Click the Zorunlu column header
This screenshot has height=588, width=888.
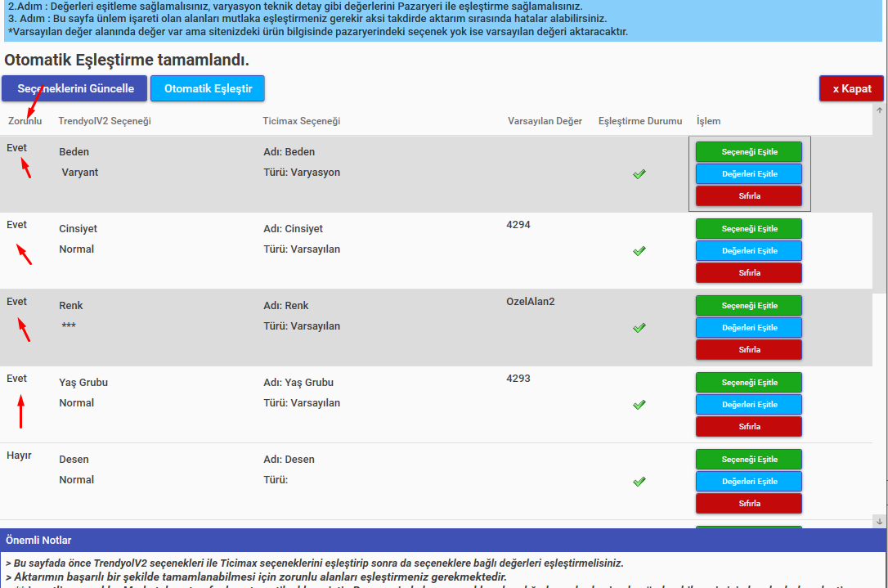click(25, 121)
